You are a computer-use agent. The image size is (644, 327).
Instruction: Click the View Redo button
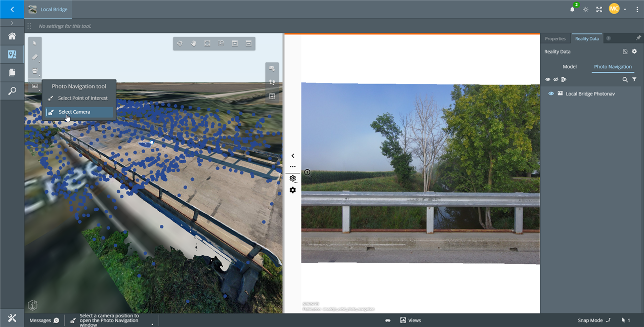248,43
